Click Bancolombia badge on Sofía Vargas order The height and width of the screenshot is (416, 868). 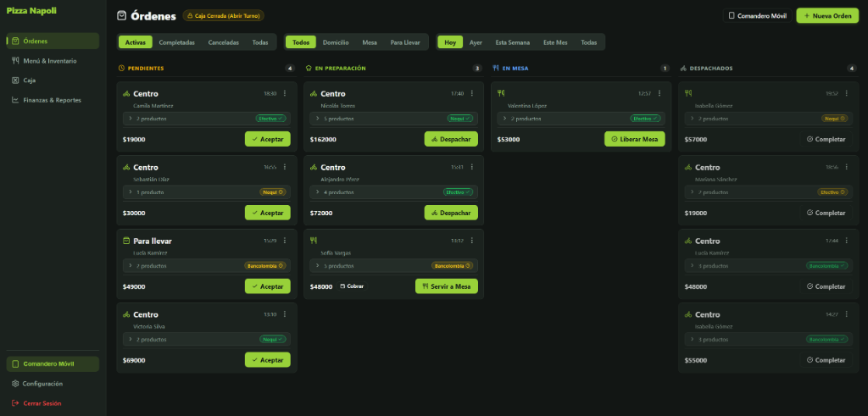coord(453,265)
